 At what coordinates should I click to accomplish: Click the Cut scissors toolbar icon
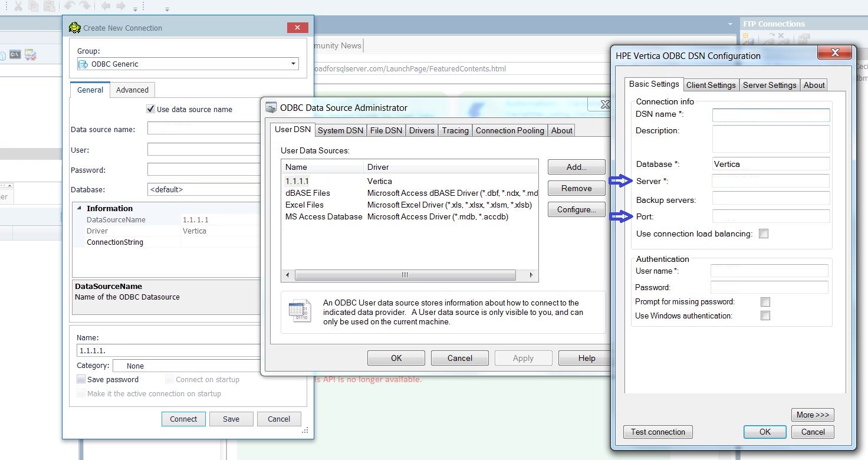pos(18,6)
